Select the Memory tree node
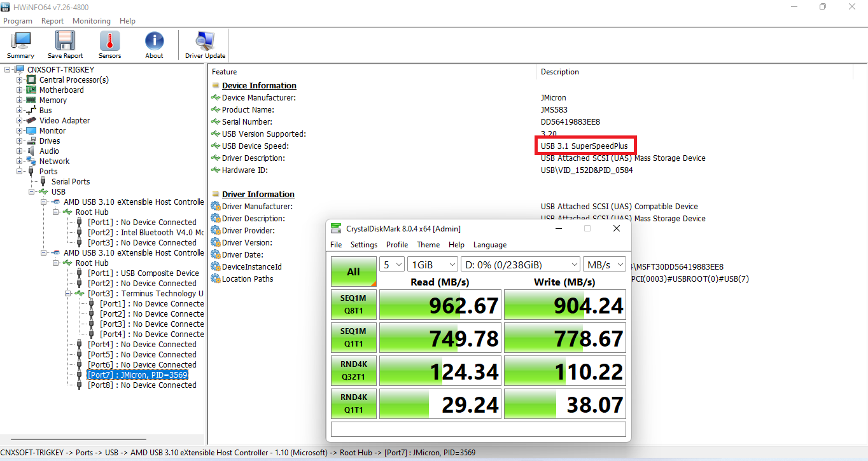This screenshot has width=868, height=461. [53, 100]
